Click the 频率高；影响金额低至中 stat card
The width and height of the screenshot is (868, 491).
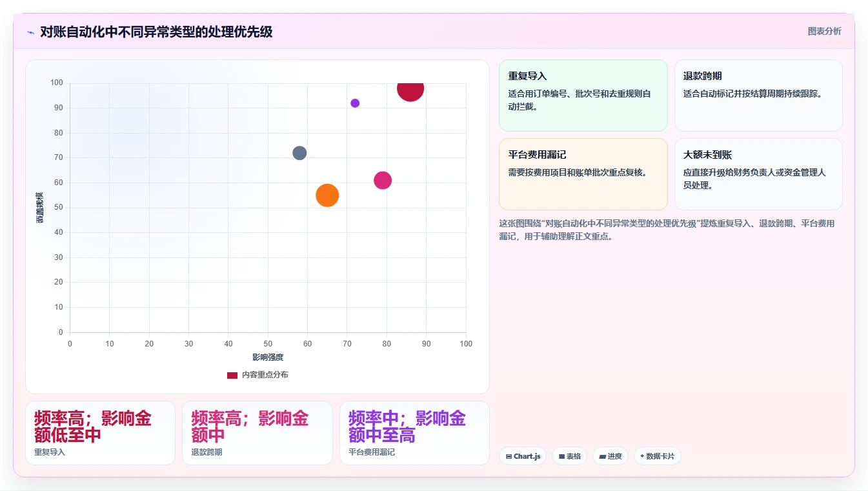pos(100,433)
